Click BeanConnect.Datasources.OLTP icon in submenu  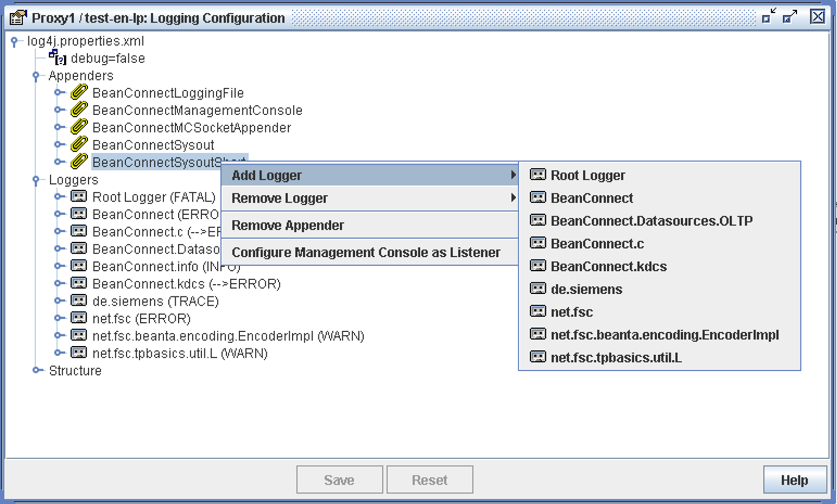pos(538,221)
